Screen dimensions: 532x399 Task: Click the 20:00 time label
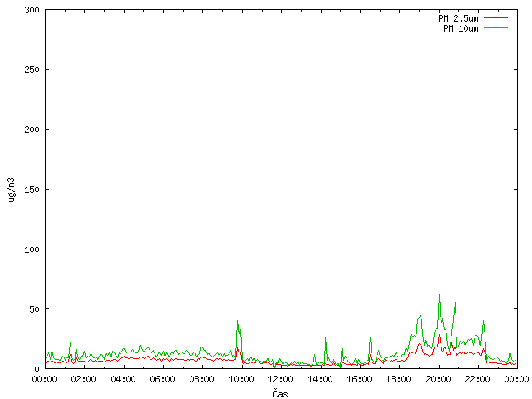coord(438,379)
